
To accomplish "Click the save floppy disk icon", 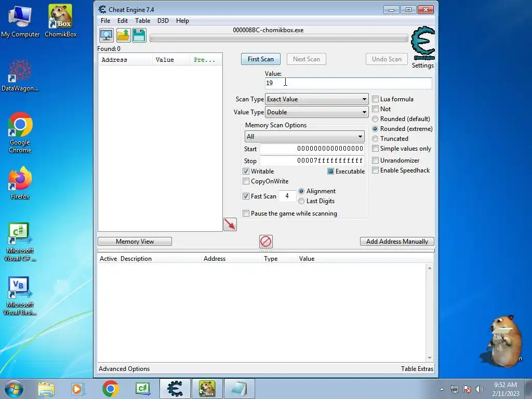I will tap(139, 35).
